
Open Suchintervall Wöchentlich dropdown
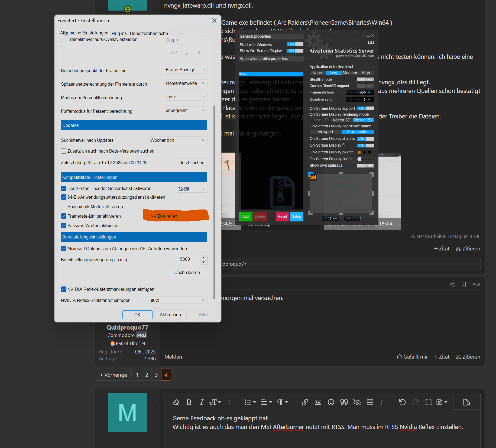click(x=178, y=140)
